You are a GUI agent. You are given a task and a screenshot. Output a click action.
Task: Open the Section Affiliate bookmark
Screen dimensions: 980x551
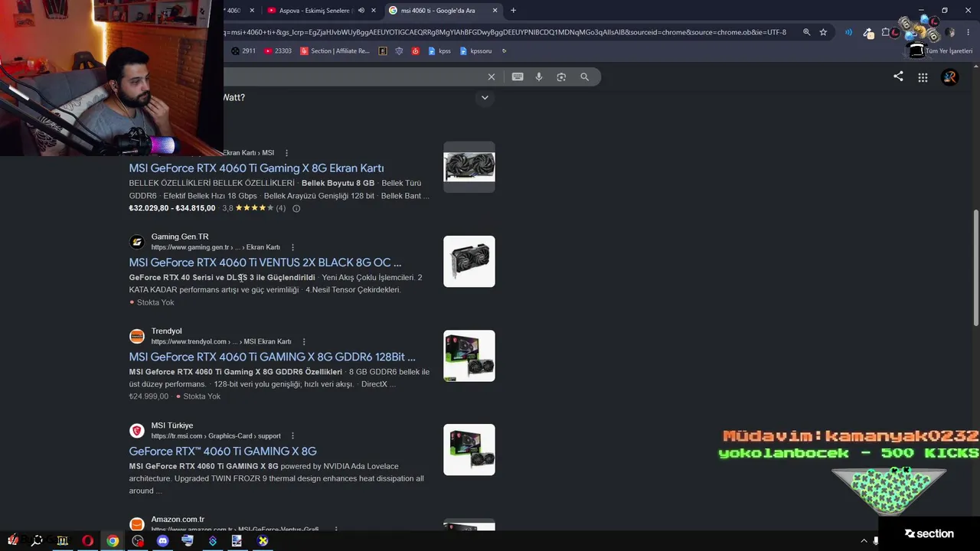point(335,51)
